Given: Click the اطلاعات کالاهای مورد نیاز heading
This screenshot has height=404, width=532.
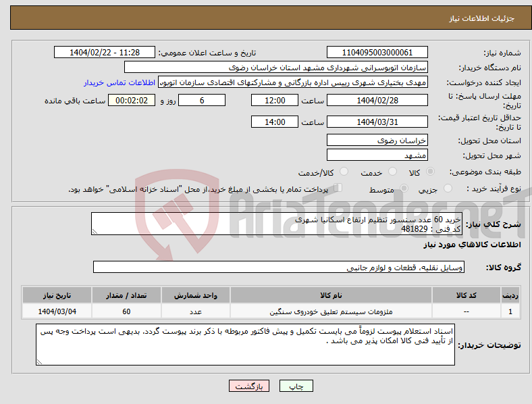Looking at the screenshot, I should click(x=472, y=245).
